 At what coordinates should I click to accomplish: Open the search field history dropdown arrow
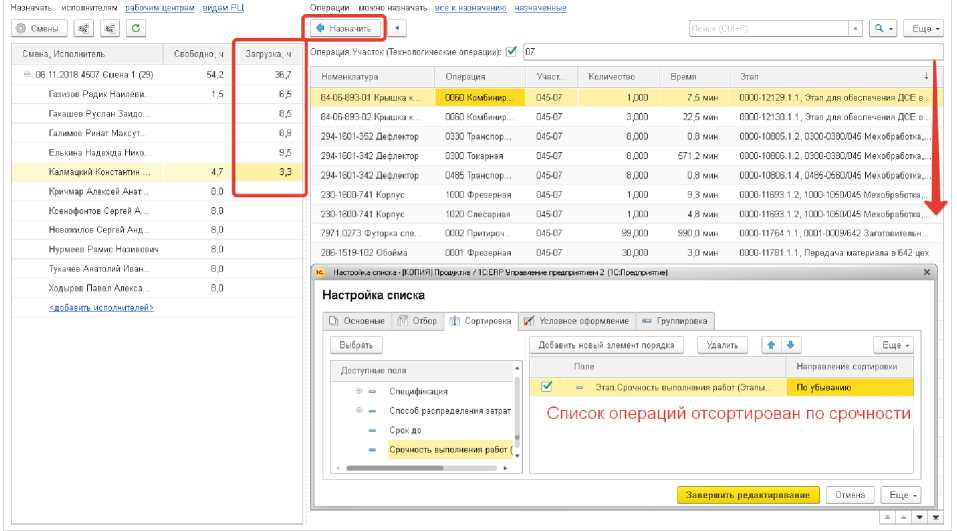(x=856, y=29)
